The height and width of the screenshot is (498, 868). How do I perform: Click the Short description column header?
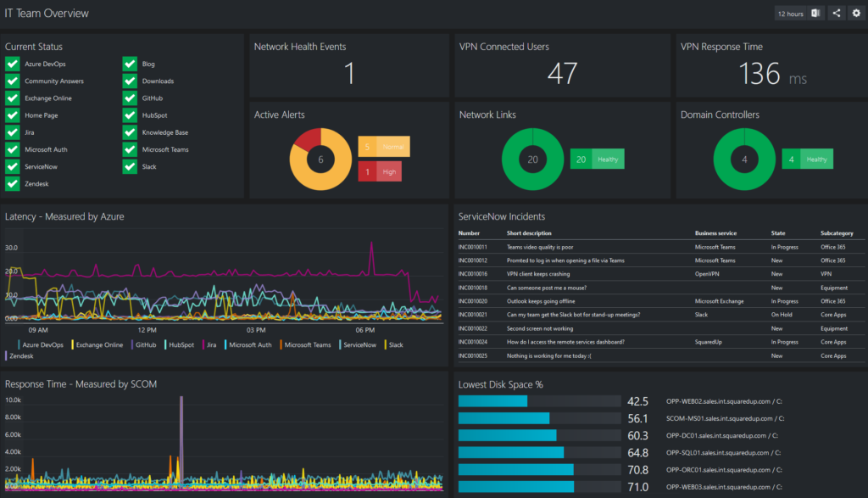529,233
